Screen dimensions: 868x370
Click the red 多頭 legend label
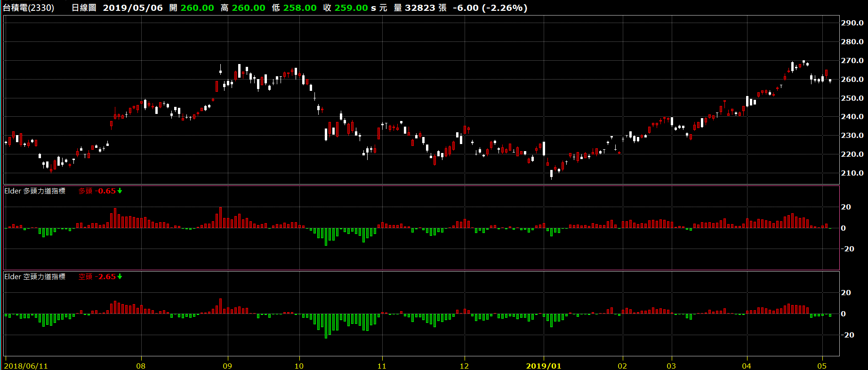point(85,191)
